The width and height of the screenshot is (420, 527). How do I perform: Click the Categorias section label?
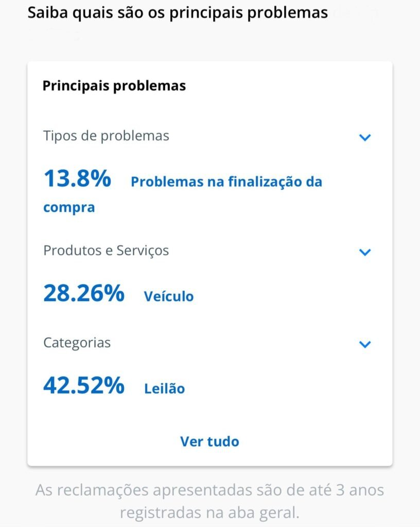[x=77, y=343]
